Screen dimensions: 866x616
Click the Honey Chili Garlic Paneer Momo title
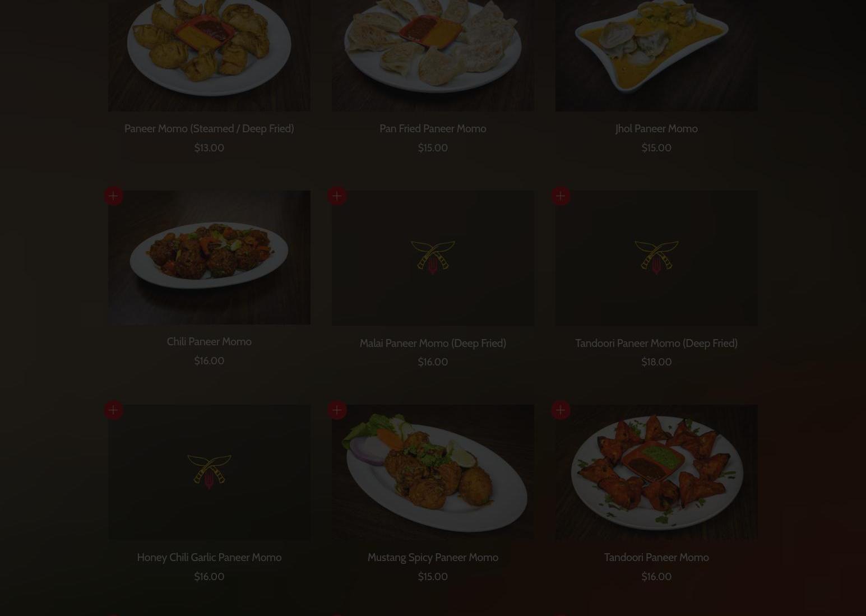(209, 557)
